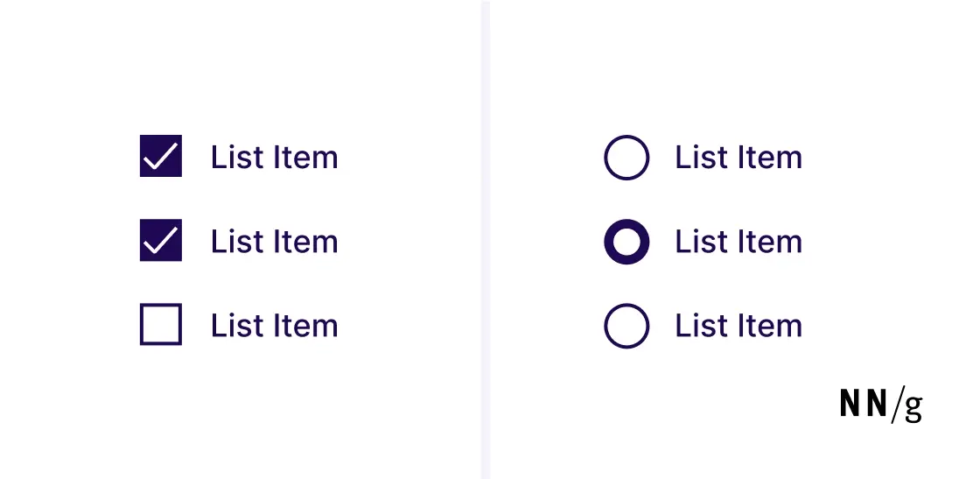Click the letter g in the NN/g logo
This screenshot has height=479, width=980.
(913, 407)
